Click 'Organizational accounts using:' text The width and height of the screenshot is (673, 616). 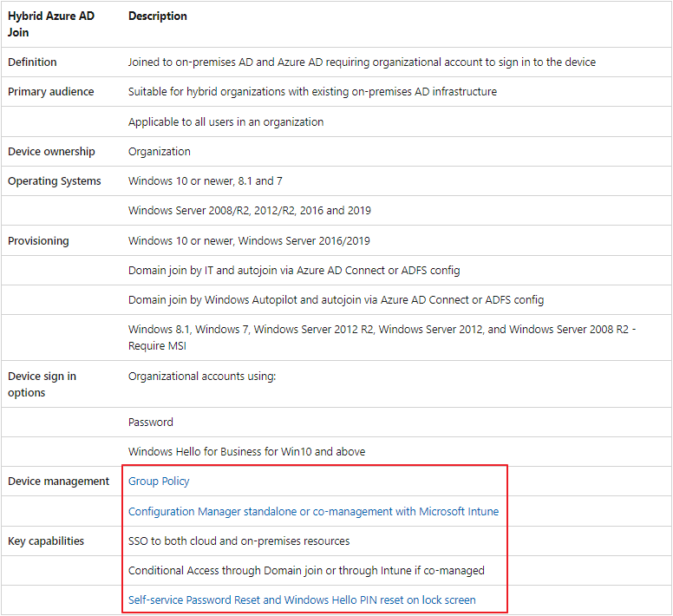202,376
